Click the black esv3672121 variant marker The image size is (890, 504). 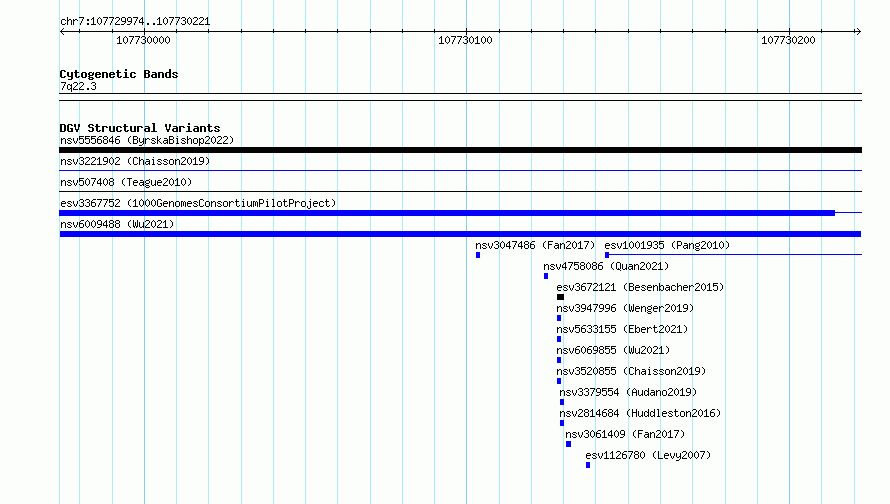click(560, 297)
